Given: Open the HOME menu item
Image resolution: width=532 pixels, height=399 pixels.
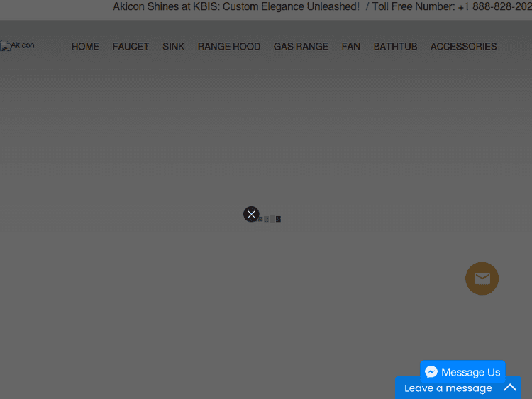Looking at the screenshot, I should point(85,47).
